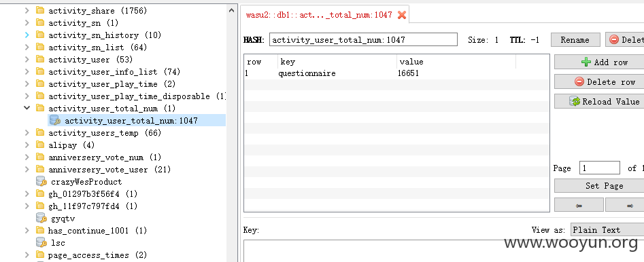Select the gyqtv key label
This screenshot has height=262, width=644.
click(63, 218)
